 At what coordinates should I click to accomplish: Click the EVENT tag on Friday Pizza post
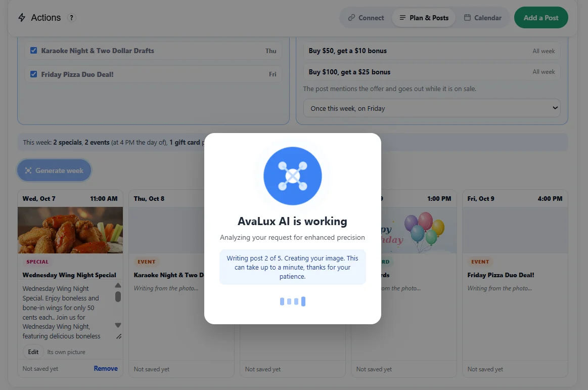(x=480, y=262)
